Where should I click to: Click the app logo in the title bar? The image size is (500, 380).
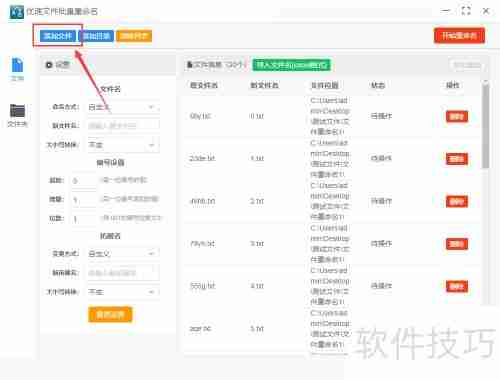[x=17, y=12]
